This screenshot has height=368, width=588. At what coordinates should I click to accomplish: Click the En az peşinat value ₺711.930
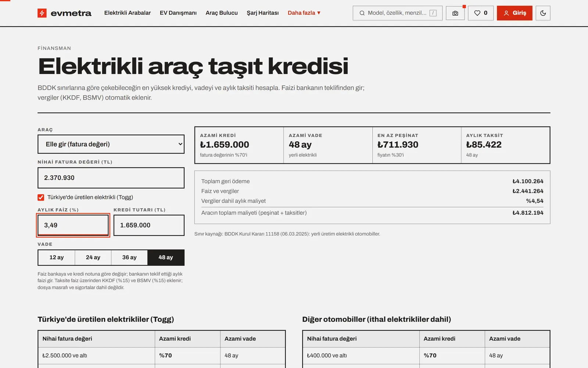point(398,145)
